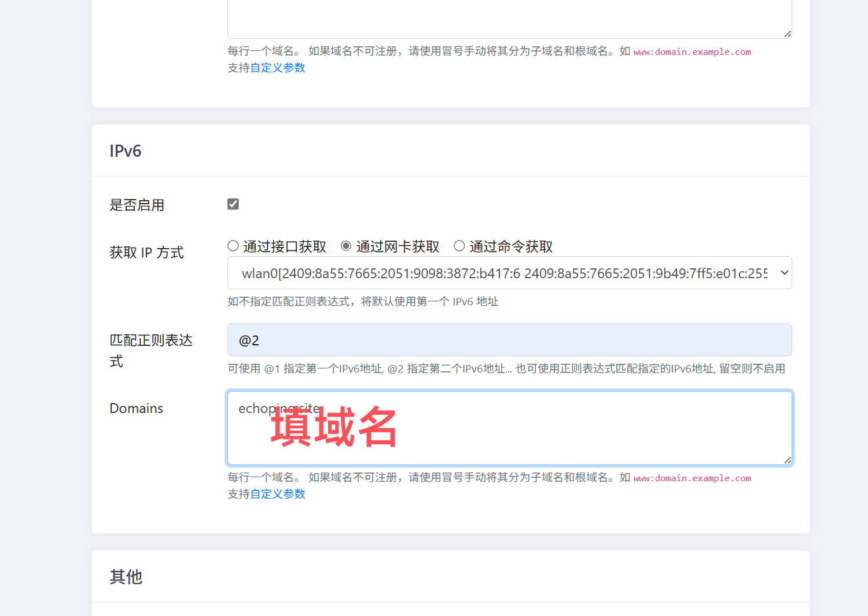Open 自定义参数 link above the IPv6 section
Viewport: 868px width, 616px height.
278,68
